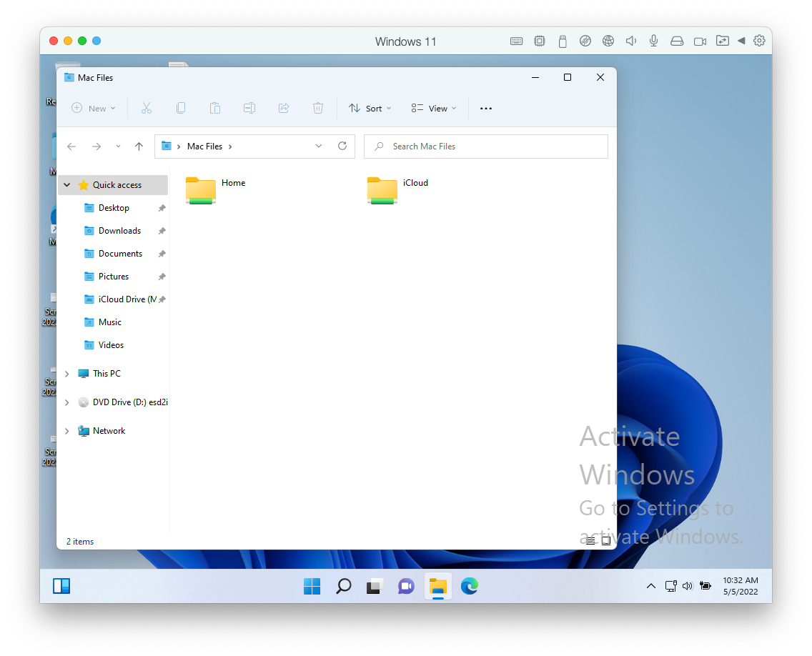Screen dimensions: 812x656
Task: Expand Network node
Action: [66, 431]
